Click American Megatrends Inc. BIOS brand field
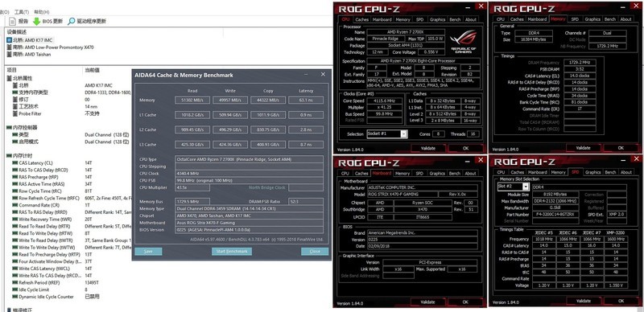Viewport: 644px width, 312px height. [x=422, y=232]
